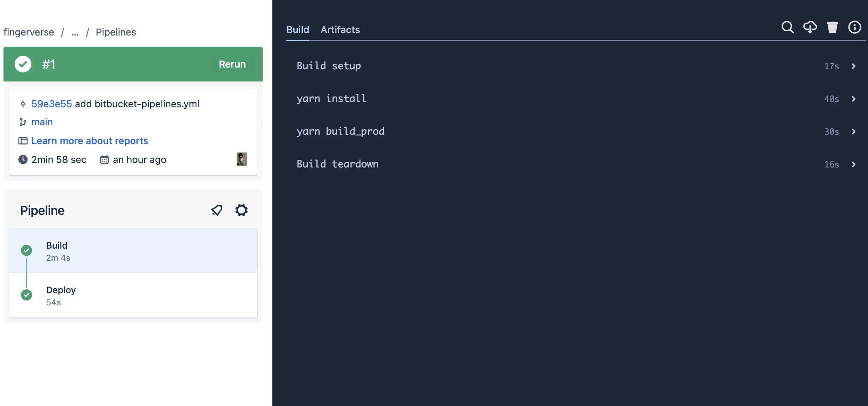Open the info icon in log toolbar
Screen dimensions: 868x406
click(x=854, y=27)
